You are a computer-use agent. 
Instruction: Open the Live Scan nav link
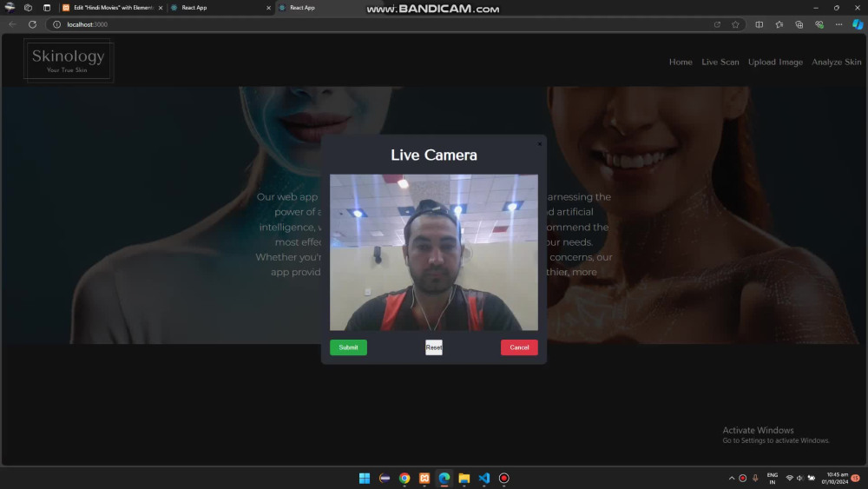click(x=720, y=62)
